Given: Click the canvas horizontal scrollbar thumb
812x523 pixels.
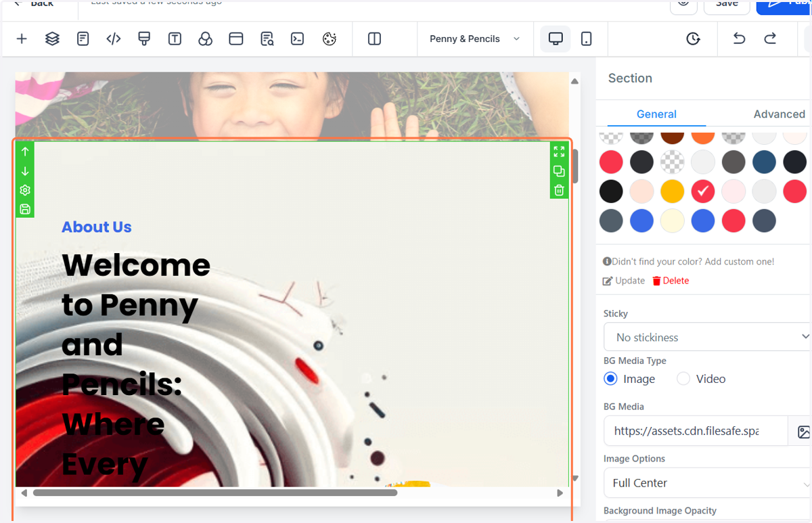Looking at the screenshot, I should 215,493.
